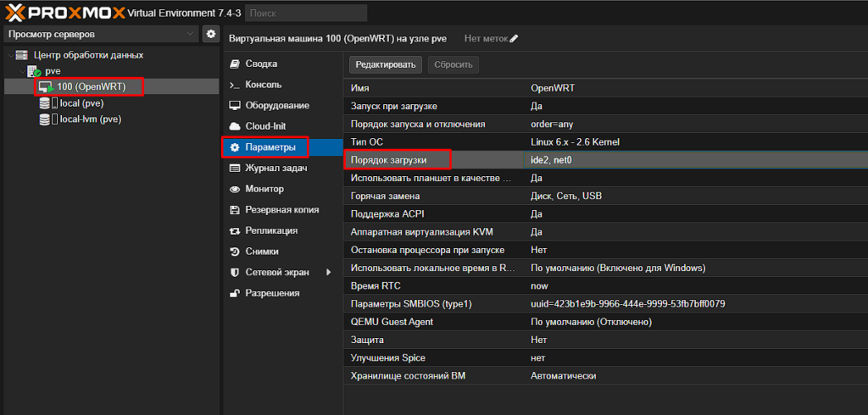
Task: Open the Сводка tab
Action: point(283,64)
